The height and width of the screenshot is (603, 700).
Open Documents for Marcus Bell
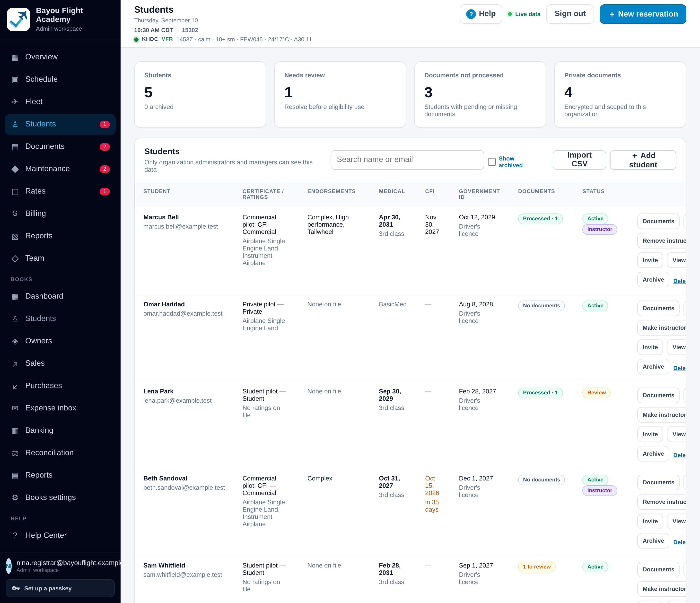tap(658, 222)
